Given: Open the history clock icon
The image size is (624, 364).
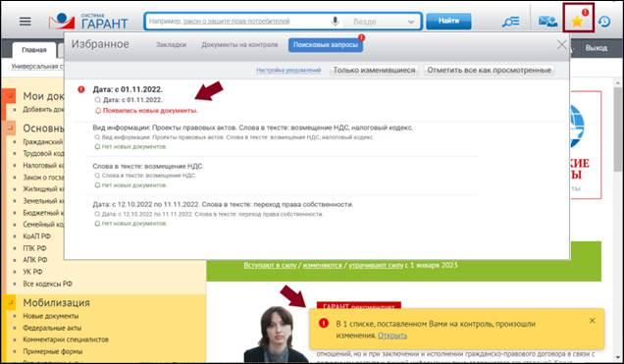Looking at the screenshot, I should (x=604, y=22).
